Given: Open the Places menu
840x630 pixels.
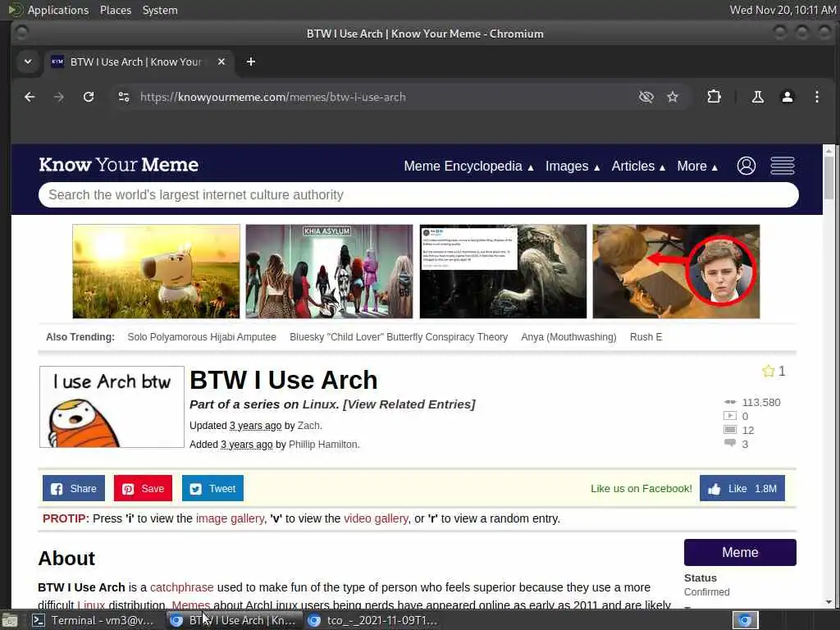Looking at the screenshot, I should pyautogui.click(x=115, y=10).
